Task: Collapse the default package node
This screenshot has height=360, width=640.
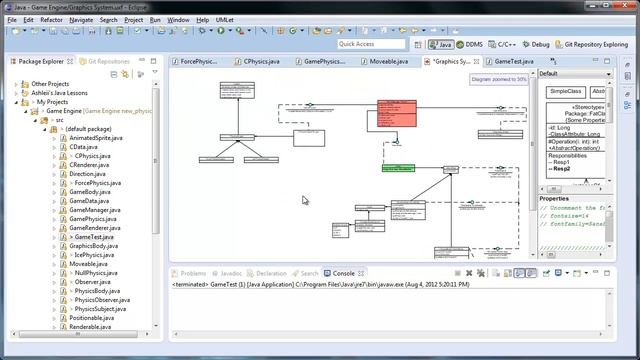Action: point(44,129)
